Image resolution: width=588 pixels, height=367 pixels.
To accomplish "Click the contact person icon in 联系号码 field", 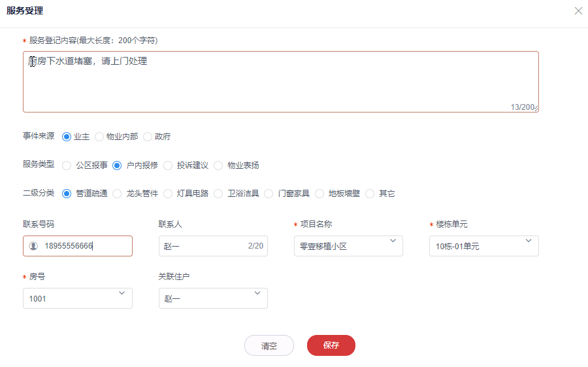I will click(33, 246).
